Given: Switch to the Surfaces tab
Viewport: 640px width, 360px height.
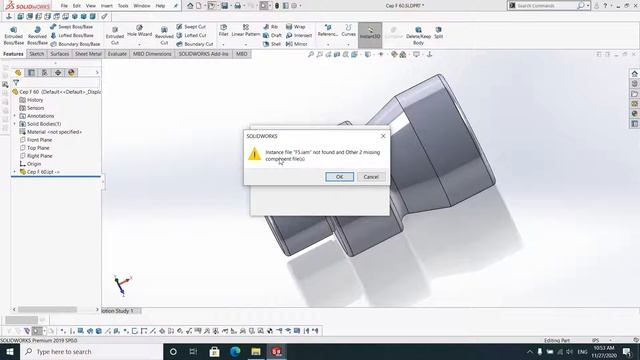Looking at the screenshot, I should pos(60,54).
